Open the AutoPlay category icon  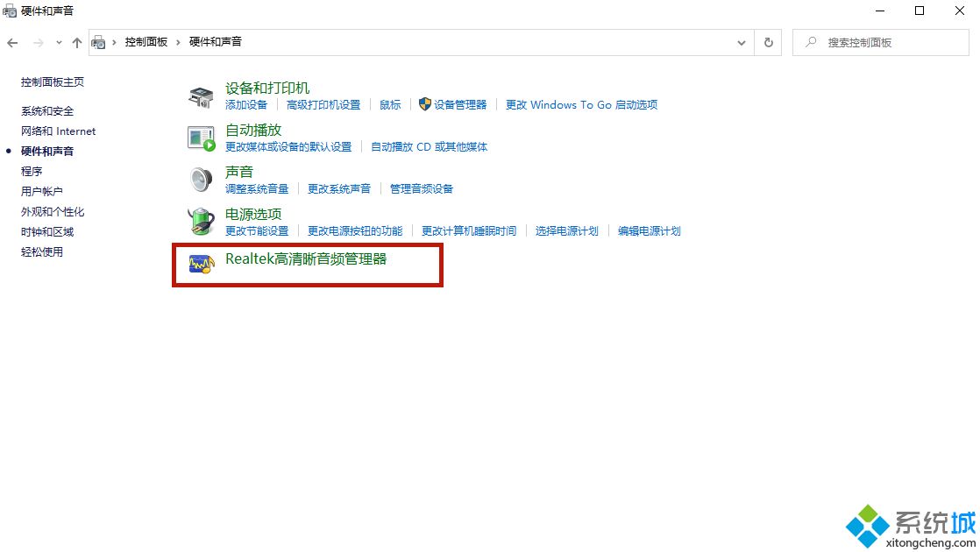click(201, 138)
